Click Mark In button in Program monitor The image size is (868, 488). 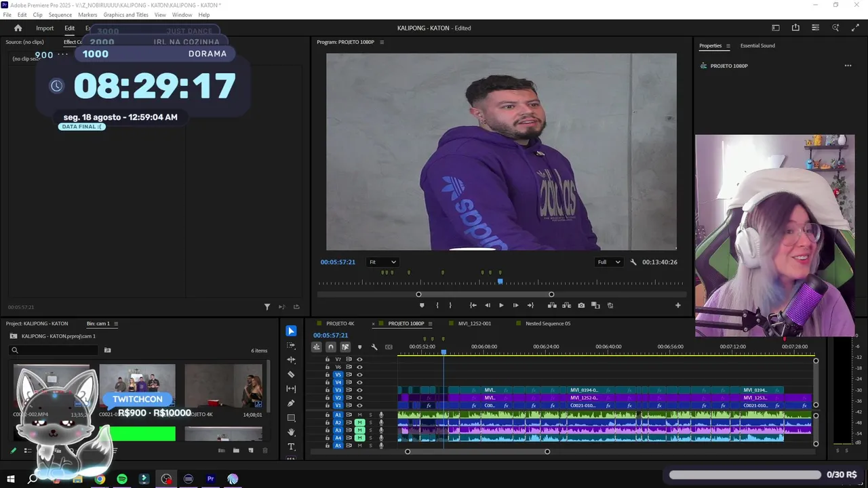coord(437,306)
